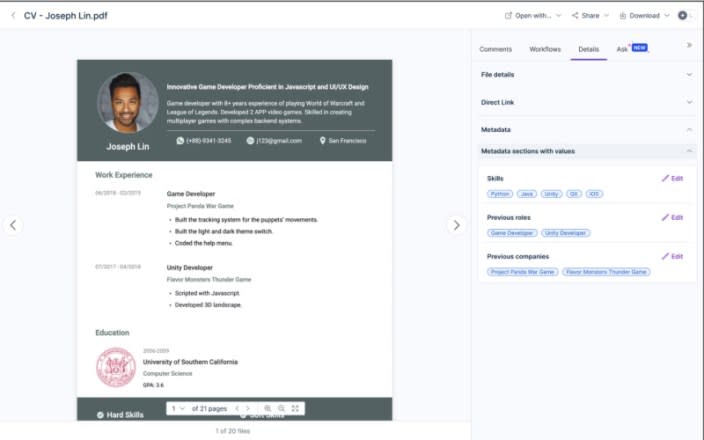Collapse the sidebar with double-chevron icon

[x=689, y=45]
